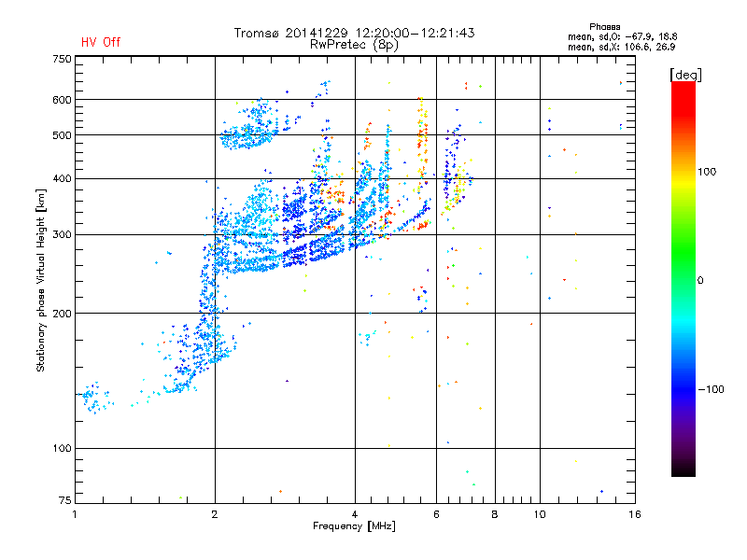Click the y-axis '100' tick label
The image size is (747, 560).
(x=62, y=448)
